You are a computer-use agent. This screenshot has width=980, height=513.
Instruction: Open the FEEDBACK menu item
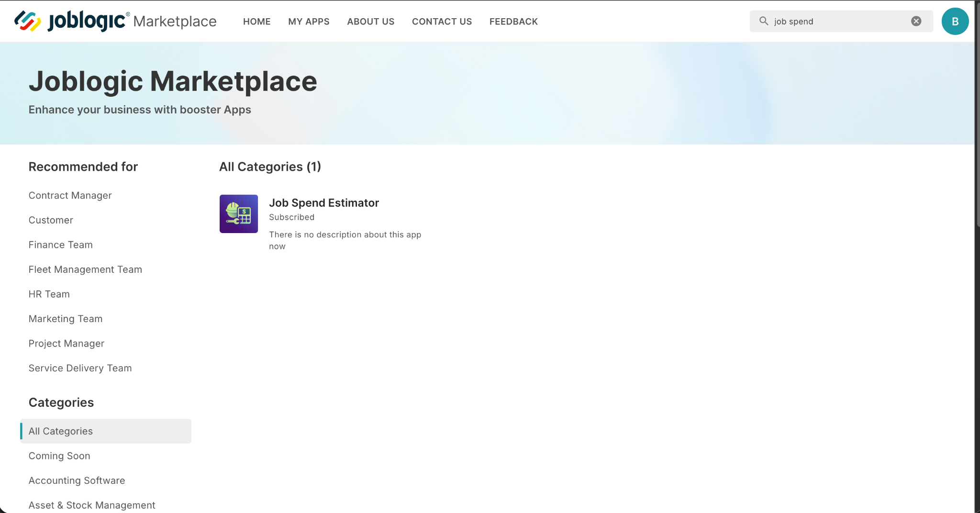point(513,22)
